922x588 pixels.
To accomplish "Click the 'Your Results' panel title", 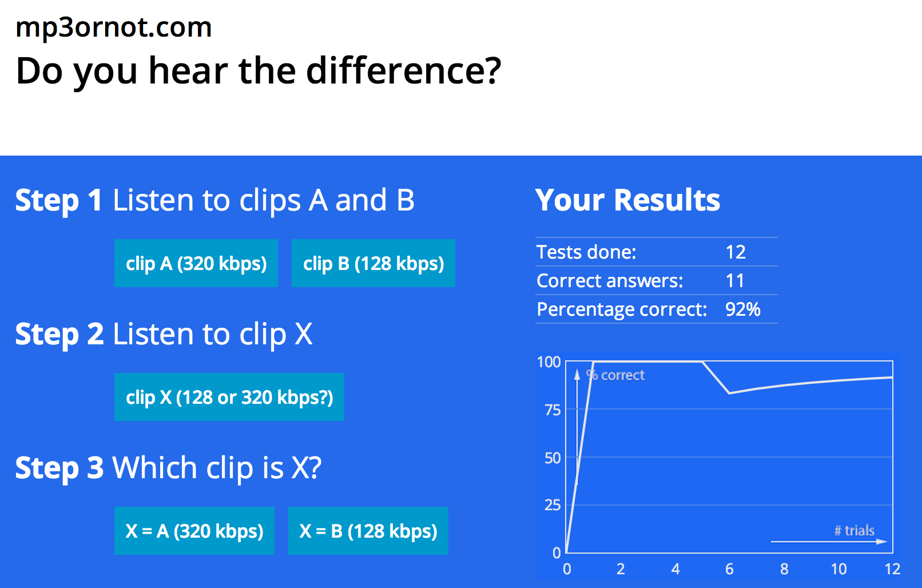I will [628, 200].
